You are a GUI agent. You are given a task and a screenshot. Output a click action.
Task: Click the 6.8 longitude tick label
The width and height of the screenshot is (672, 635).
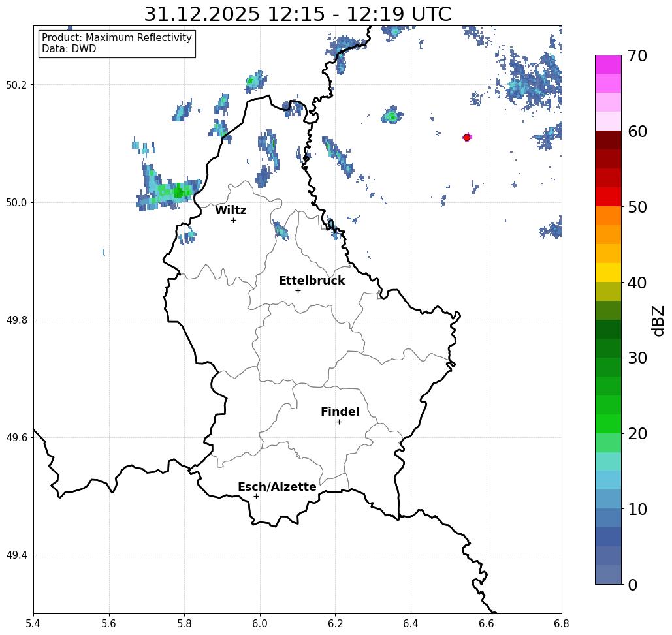(562, 623)
